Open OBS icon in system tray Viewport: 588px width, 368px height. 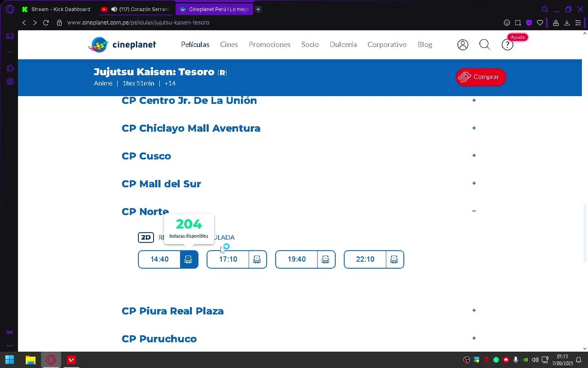pyautogui.click(x=467, y=360)
